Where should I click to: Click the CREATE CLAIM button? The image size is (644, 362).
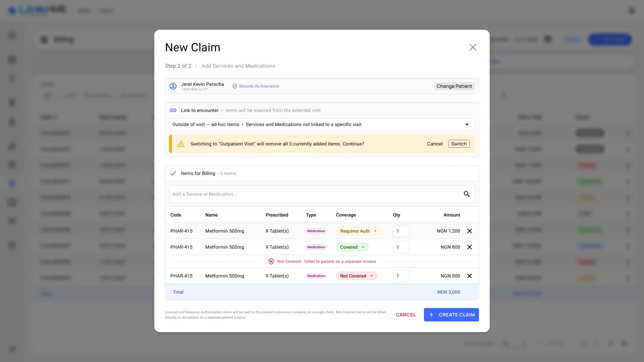[x=451, y=315]
